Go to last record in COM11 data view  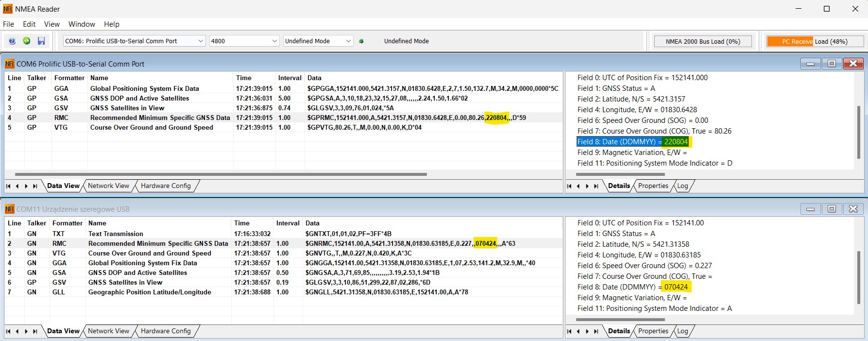[35, 331]
